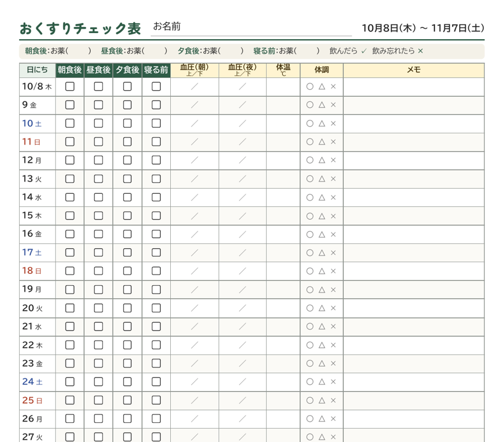Screen dimensions: 504x442
Task: Choose the ○ condition mark for 11 日
Action: tap(310, 142)
